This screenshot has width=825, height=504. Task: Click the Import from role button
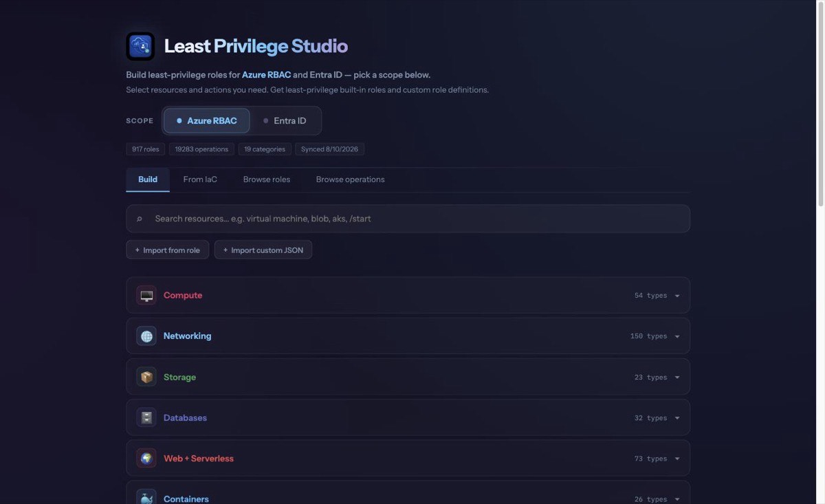[167, 250]
